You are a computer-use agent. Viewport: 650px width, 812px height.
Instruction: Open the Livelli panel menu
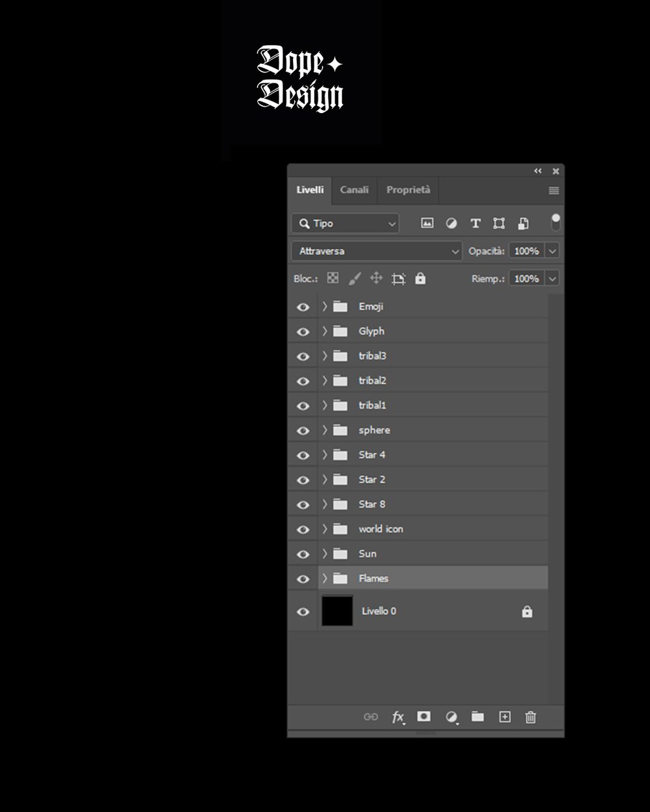553,190
